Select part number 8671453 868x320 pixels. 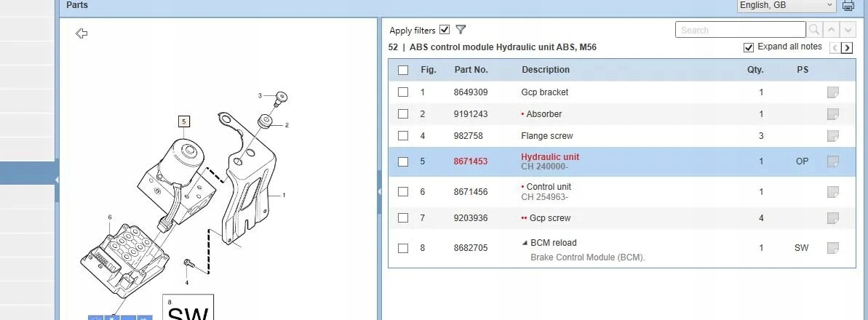471,161
